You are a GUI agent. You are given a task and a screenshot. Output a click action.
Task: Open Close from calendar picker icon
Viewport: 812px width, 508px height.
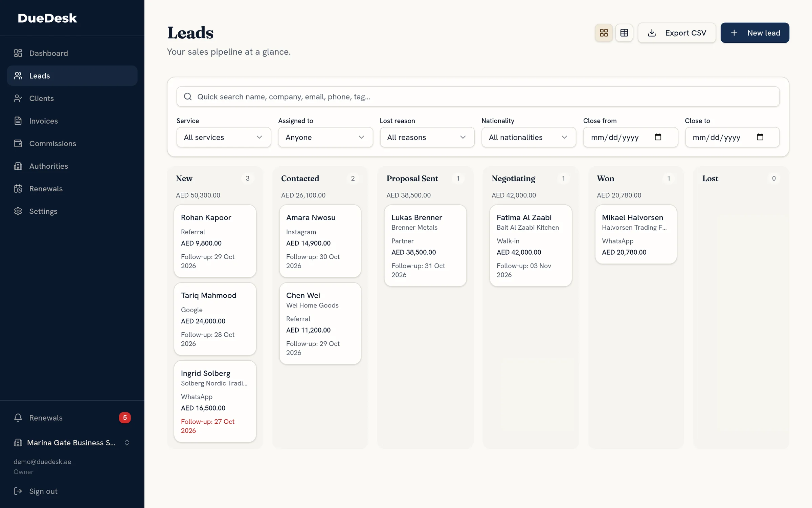658,137
